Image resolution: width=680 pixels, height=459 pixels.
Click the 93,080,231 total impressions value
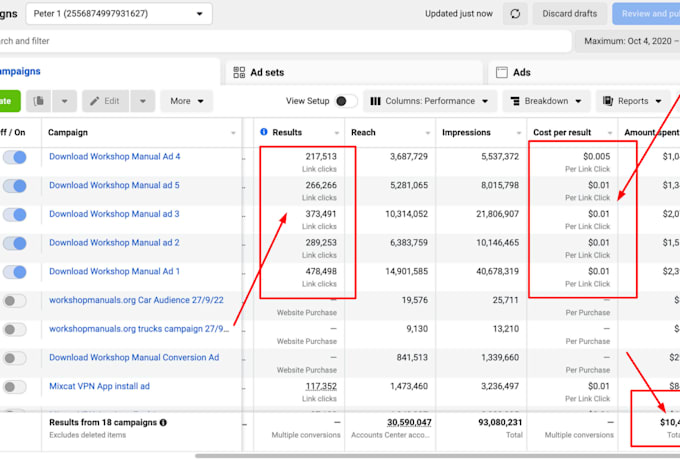(x=499, y=422)
